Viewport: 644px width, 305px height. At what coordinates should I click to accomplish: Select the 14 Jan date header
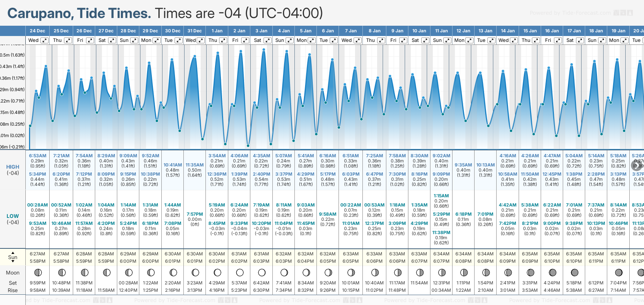tap(508, 31)
